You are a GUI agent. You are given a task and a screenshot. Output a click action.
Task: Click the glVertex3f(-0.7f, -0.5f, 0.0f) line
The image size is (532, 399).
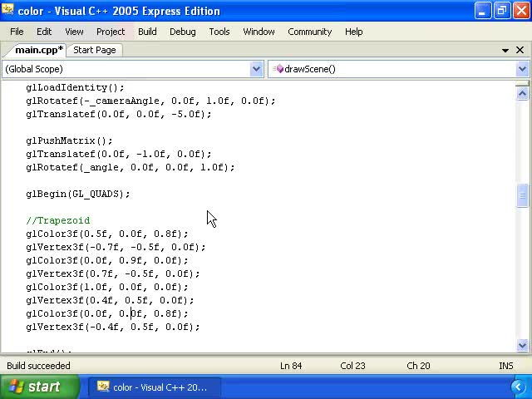(x=116, y=247)
